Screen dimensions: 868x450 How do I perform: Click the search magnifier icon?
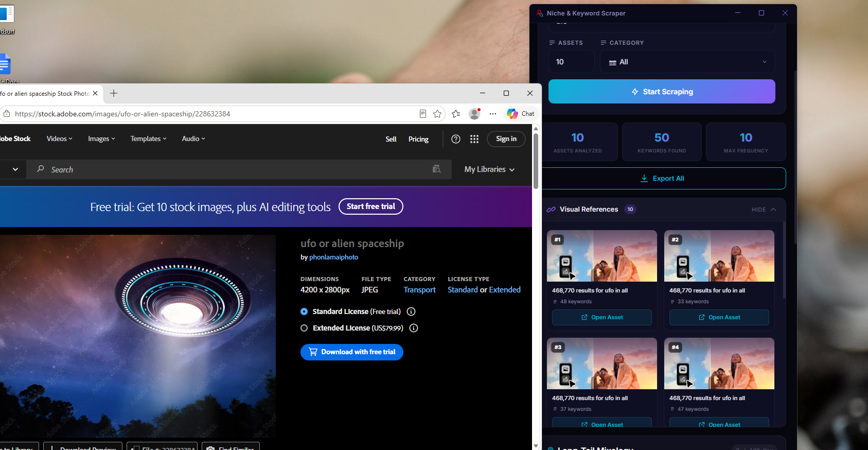[x=41, y=169]
